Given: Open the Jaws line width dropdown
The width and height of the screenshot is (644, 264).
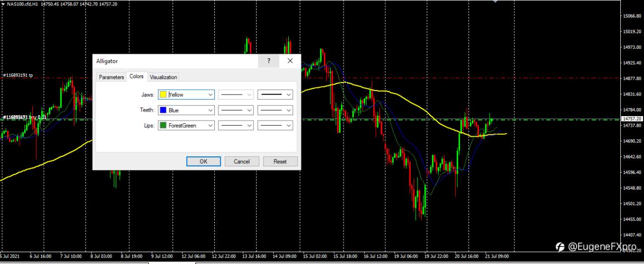Looking at the screenshot, I should [275, 95].
